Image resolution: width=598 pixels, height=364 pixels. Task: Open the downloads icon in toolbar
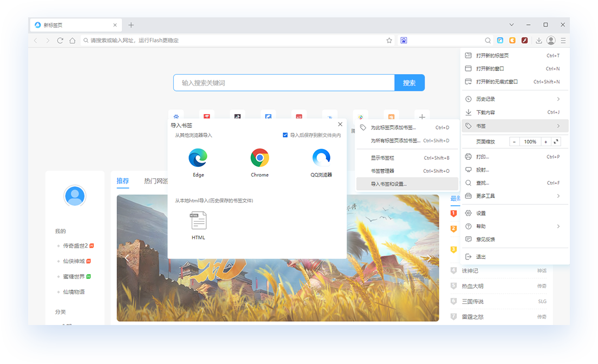click(538, 41)
